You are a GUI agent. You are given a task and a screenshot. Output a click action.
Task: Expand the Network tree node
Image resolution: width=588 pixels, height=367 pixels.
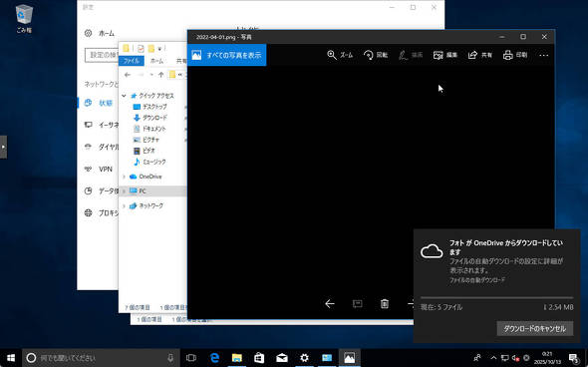click(124, 205)
